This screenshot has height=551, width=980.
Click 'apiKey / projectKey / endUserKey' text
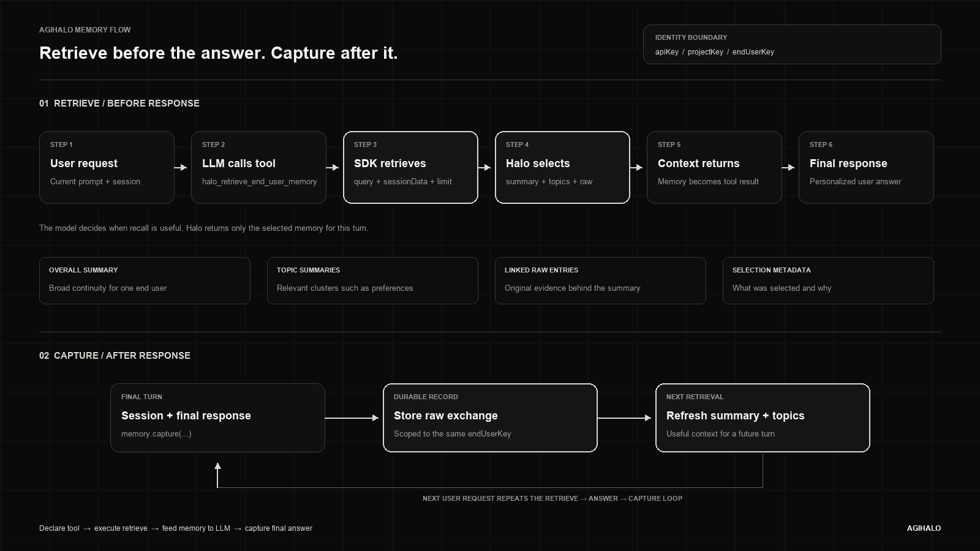715,52
